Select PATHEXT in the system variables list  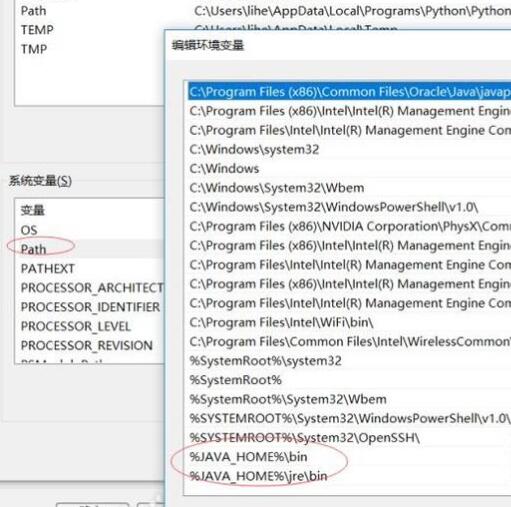tap(48, 269)
